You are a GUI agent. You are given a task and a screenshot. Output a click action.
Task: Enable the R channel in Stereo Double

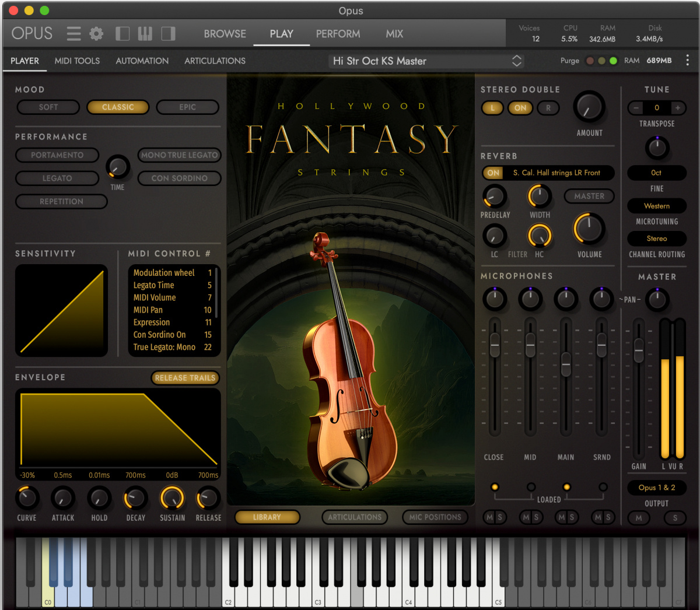point(548,108)
